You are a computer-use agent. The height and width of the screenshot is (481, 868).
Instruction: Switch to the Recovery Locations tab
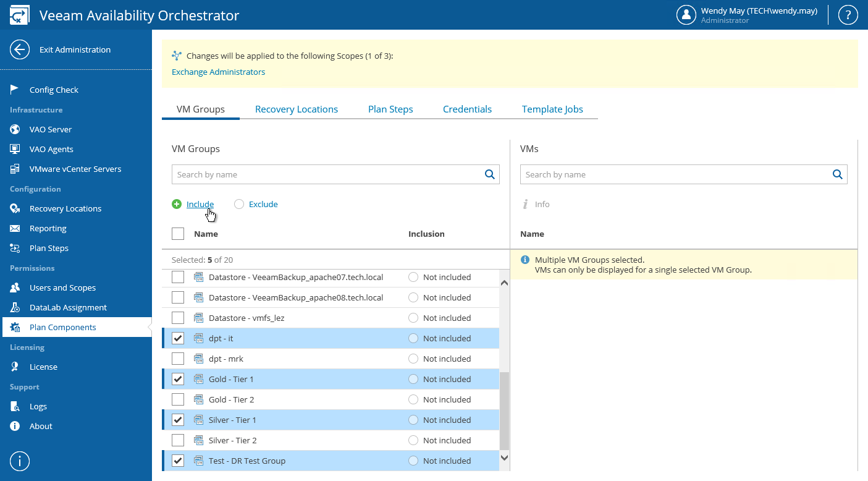click(297, 109)
